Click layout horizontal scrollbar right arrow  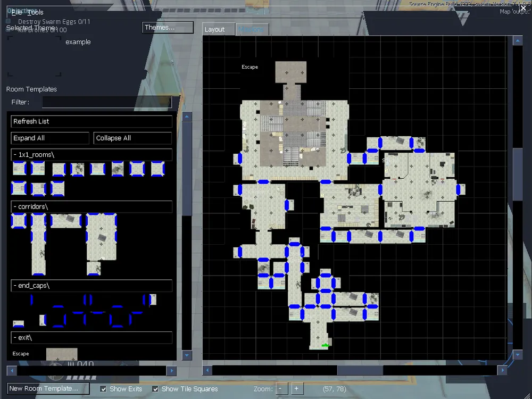click(x=502, y=370)
